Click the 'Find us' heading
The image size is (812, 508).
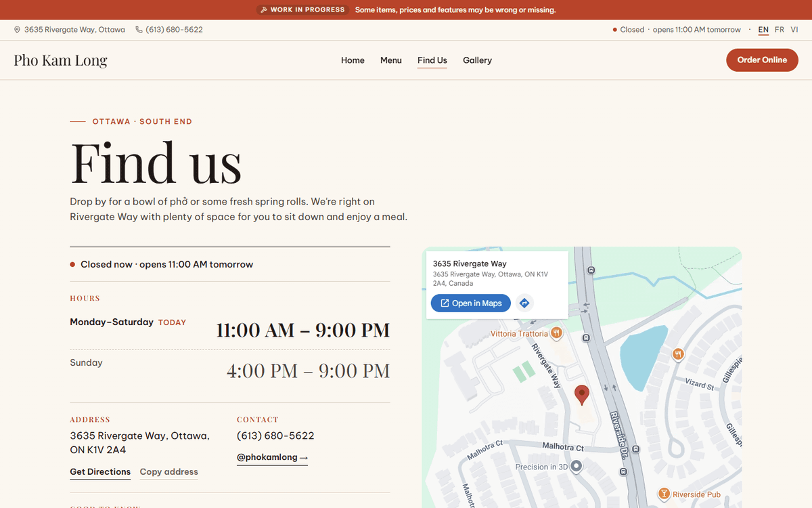(156, 163)
